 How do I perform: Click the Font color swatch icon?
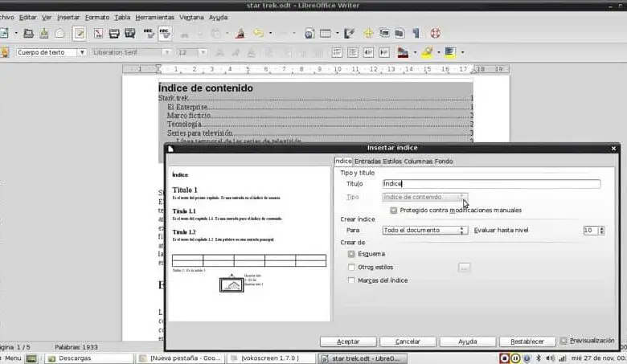[403, 52]
